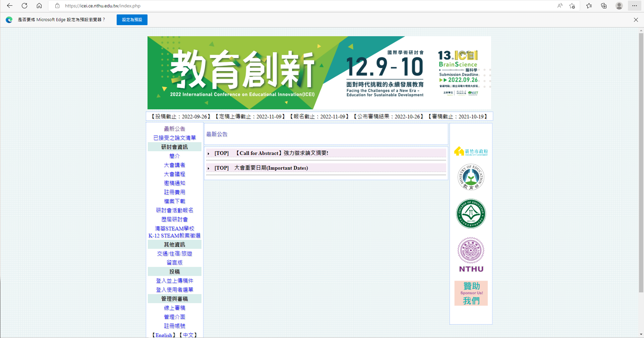Image resolution: width=644 pixels, height=338 pixels.
Task: Click the 研討會資訊 section header
Action: pyautogui.click(x=174, y=147)
